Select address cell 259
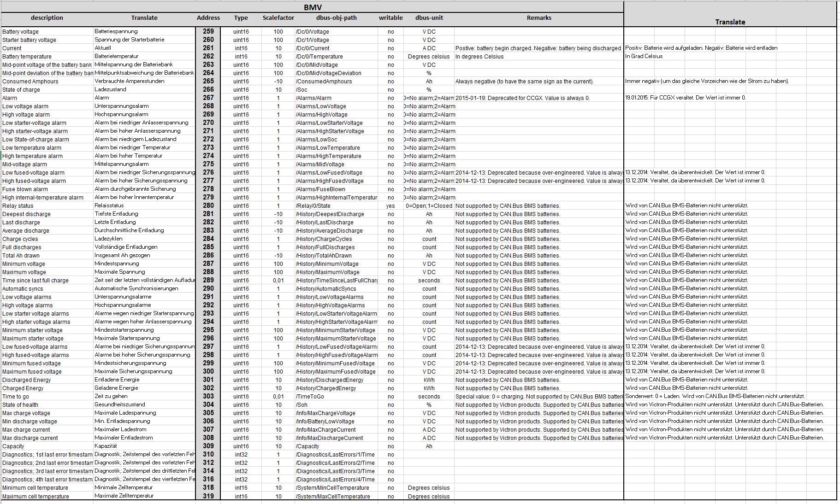This screenshot has height=504, width=840. [x=208, y=32]
